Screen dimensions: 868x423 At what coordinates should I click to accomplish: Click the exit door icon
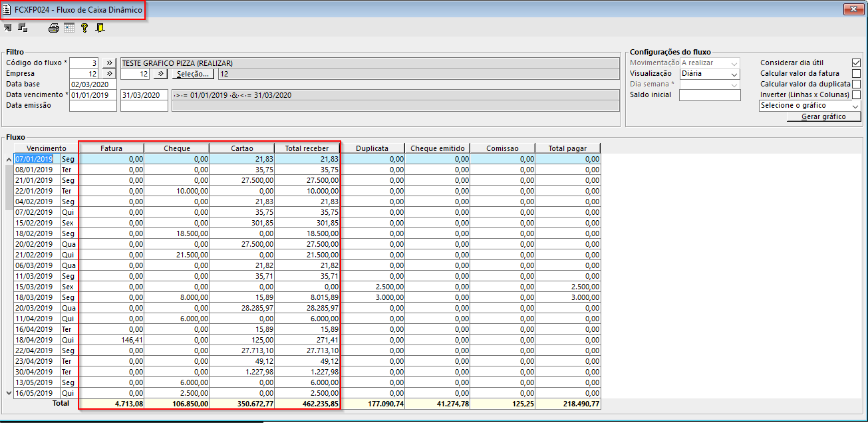(x=100, y=28)
